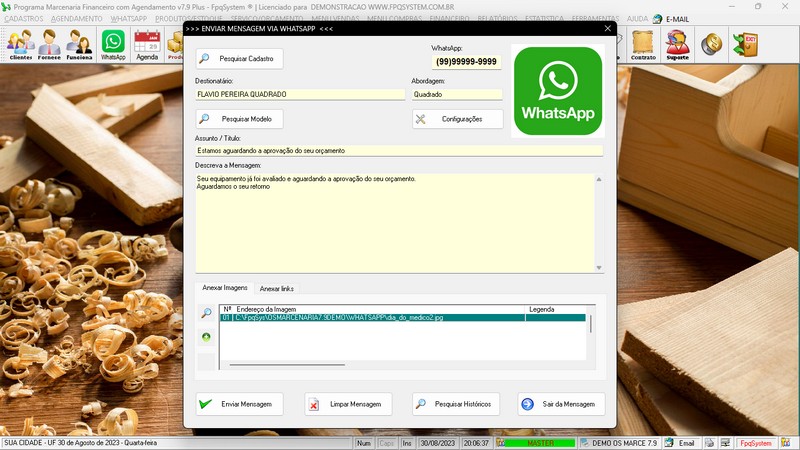Click the FpqSystem status bar label
This screenshot has width=800, height=450.
[x=756, y=443]
